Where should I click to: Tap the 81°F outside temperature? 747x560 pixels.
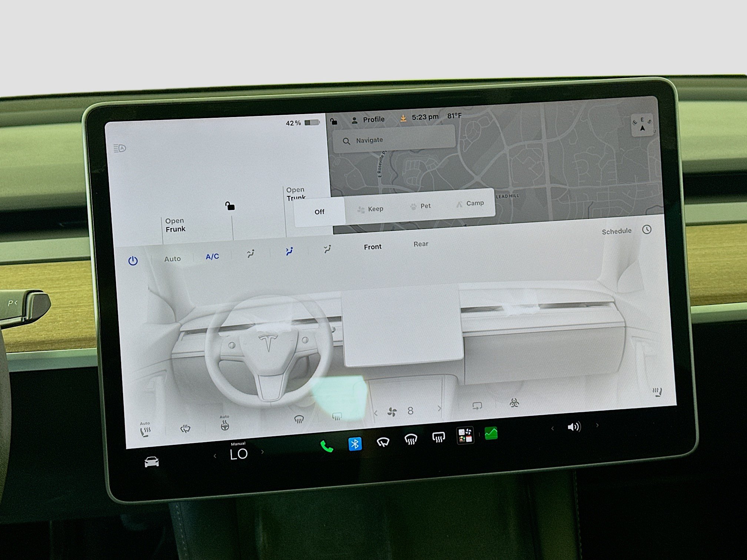(x=454, y=116)
